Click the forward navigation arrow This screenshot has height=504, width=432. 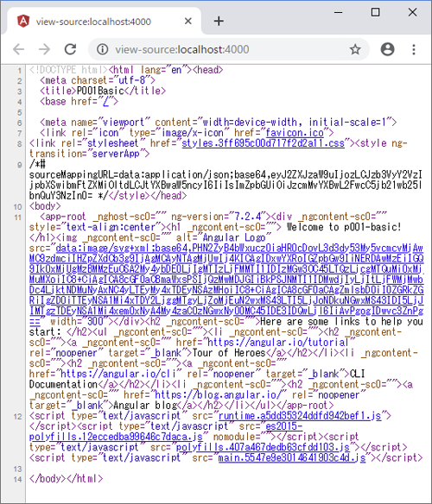pyautogui.click(x=44, y=49)
